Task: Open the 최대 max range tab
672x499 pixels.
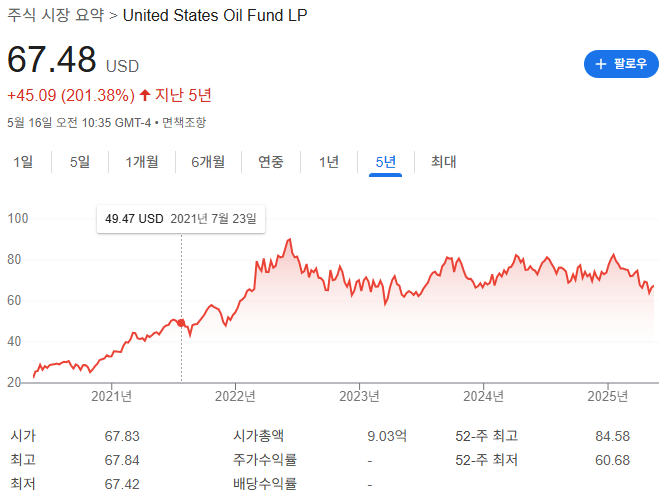Action: 444,162
